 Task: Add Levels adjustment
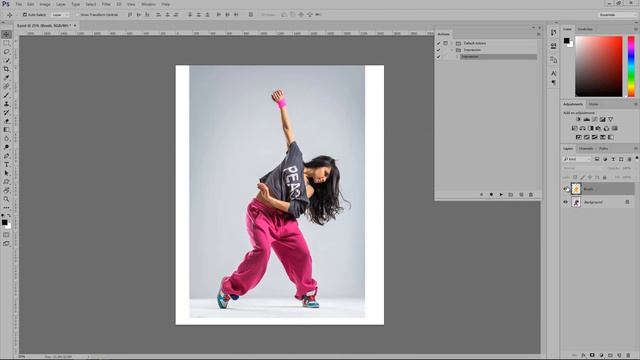click(x=587, y=120)
